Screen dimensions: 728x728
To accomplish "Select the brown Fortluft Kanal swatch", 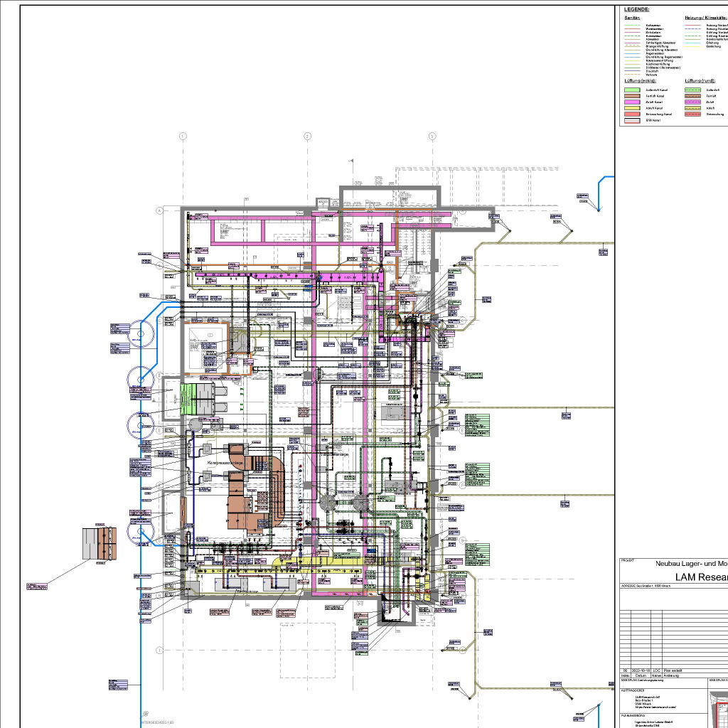I will 633,96.
